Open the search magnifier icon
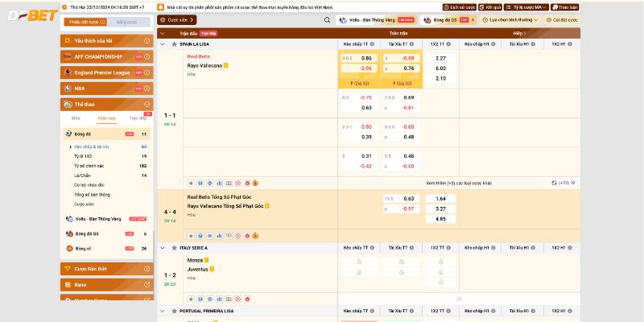The width and height of the screenshot is (644, 322). (x=327, y=19)
